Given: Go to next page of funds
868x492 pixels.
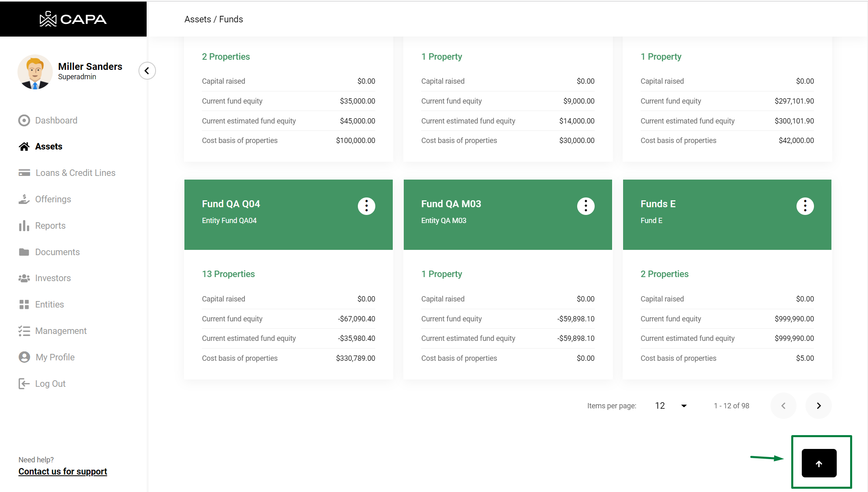Looking at the screenshot, I should [x=818, y=405].
